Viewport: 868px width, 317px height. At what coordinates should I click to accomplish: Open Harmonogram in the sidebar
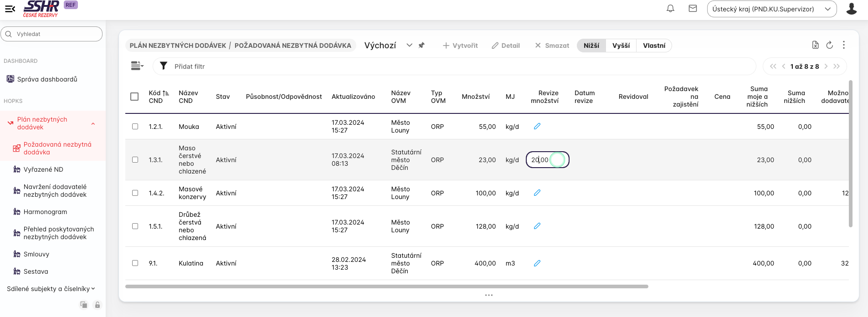(x=45, y=212)
